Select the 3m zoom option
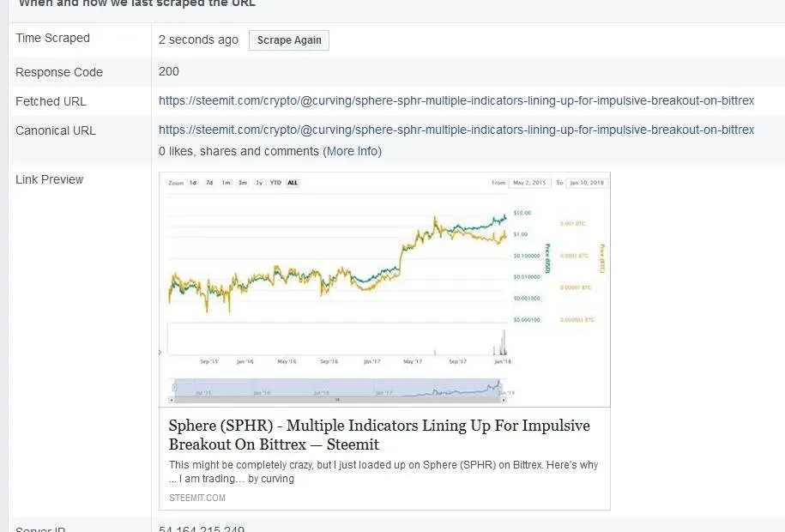Screen dimensions: 785x532 (x=243, y=183)
